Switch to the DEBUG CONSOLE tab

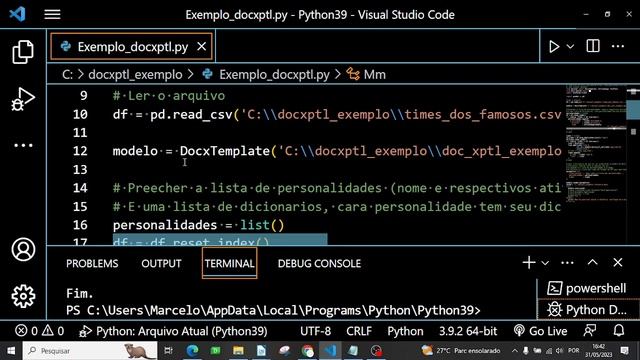click(x=319, y=264)
